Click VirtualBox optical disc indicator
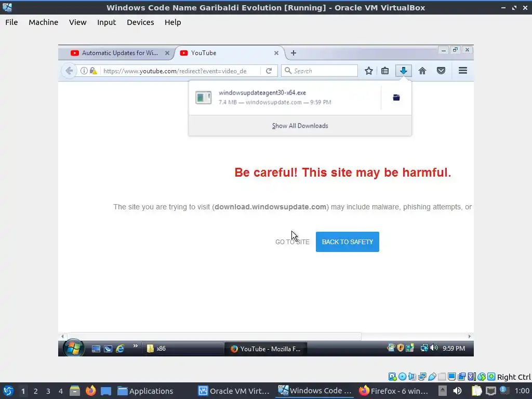 point(403,377)
